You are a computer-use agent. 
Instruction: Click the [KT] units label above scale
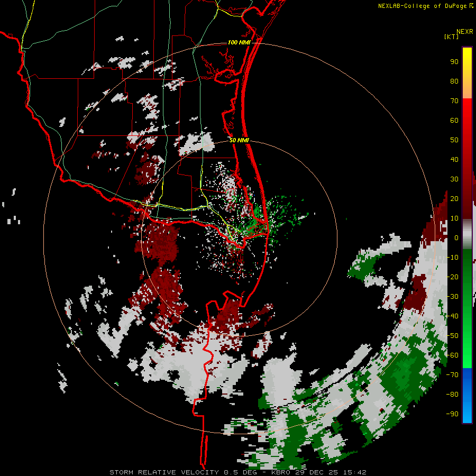click(x=452, y=36)
